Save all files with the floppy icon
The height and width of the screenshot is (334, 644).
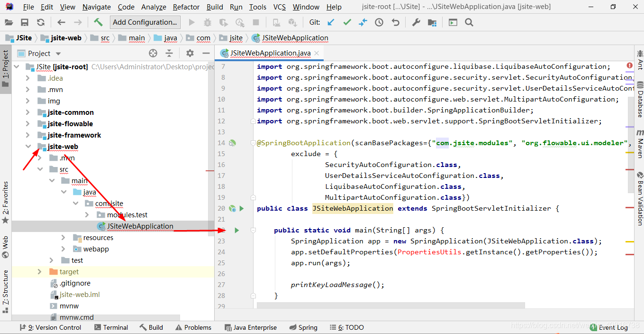click(25, 22)
